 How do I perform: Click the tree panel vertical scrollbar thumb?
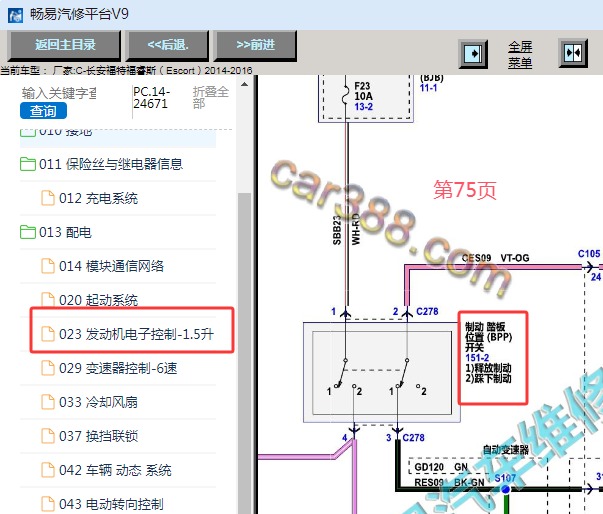pyautogui.click(x=244, y=352)
